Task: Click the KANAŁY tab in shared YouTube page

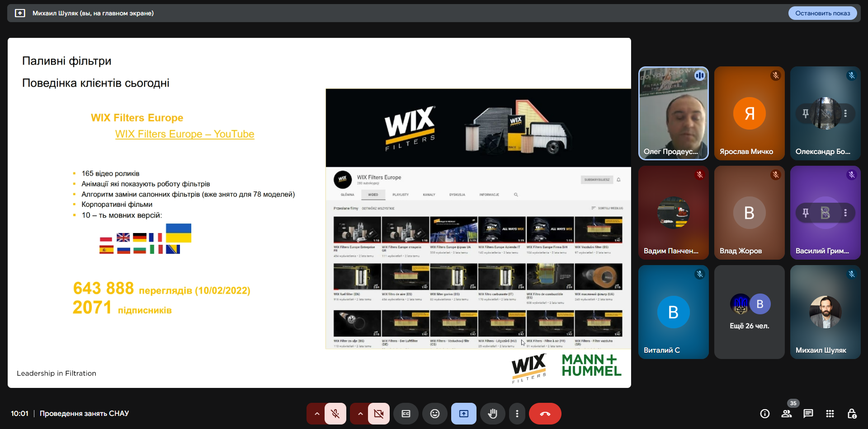Action: coord(429,195)
